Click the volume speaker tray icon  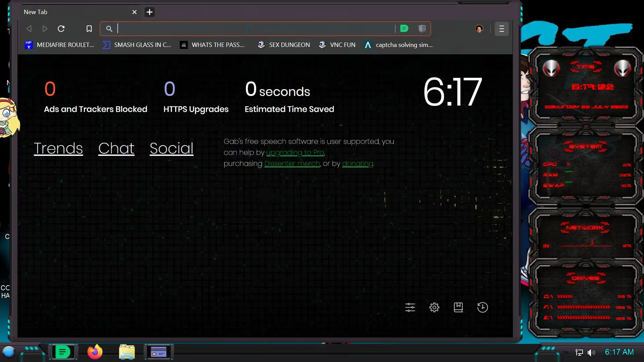point(591,352)
